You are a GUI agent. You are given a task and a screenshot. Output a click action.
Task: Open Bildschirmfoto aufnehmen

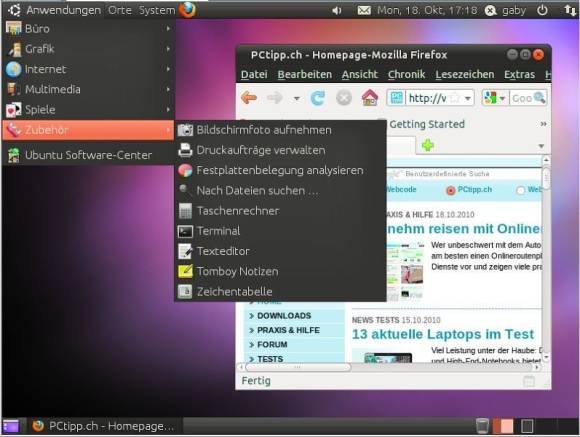(x=280, y=130)
